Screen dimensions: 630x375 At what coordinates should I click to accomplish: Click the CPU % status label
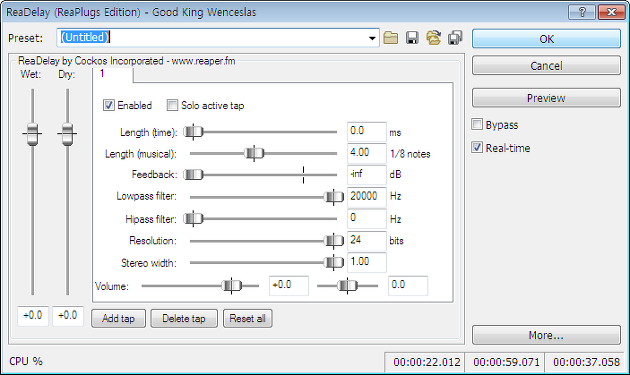26,361
